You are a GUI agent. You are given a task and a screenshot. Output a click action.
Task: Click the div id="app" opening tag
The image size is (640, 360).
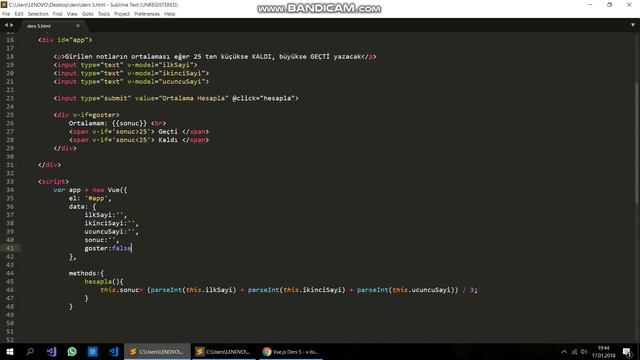(x=65, y=40)
